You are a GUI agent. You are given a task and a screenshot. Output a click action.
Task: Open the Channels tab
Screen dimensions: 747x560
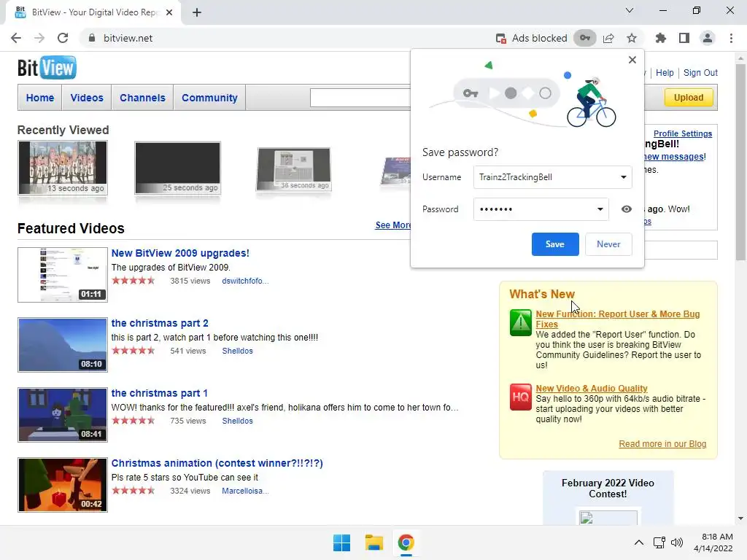[x=142, y=98]
